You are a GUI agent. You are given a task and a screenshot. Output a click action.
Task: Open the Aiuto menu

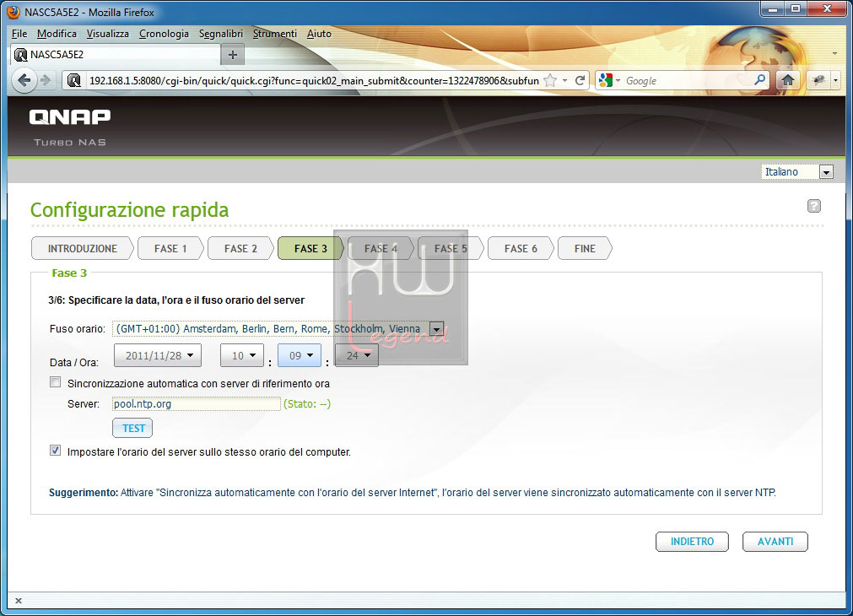click(319, 34)
